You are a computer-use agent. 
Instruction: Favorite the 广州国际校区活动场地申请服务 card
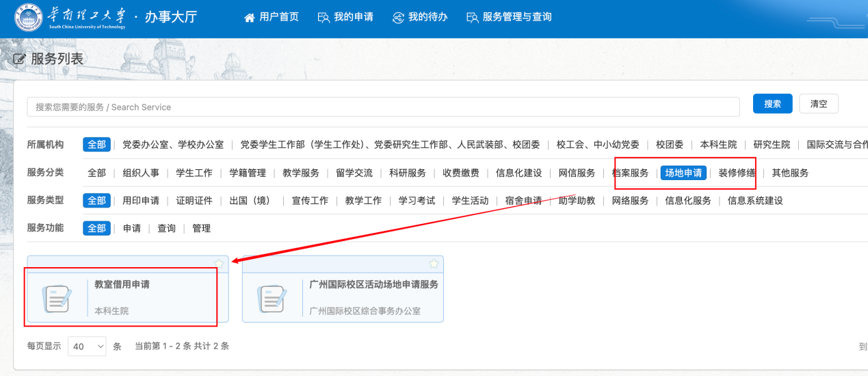pos(434,264)
